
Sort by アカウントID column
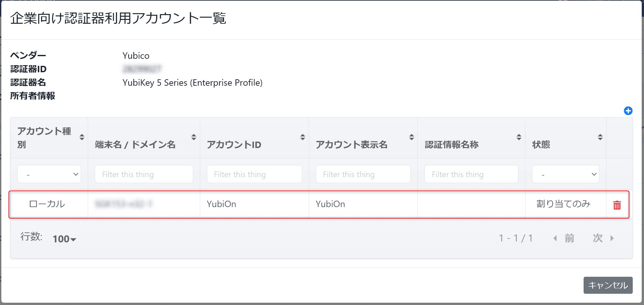[x=303, y=137]
